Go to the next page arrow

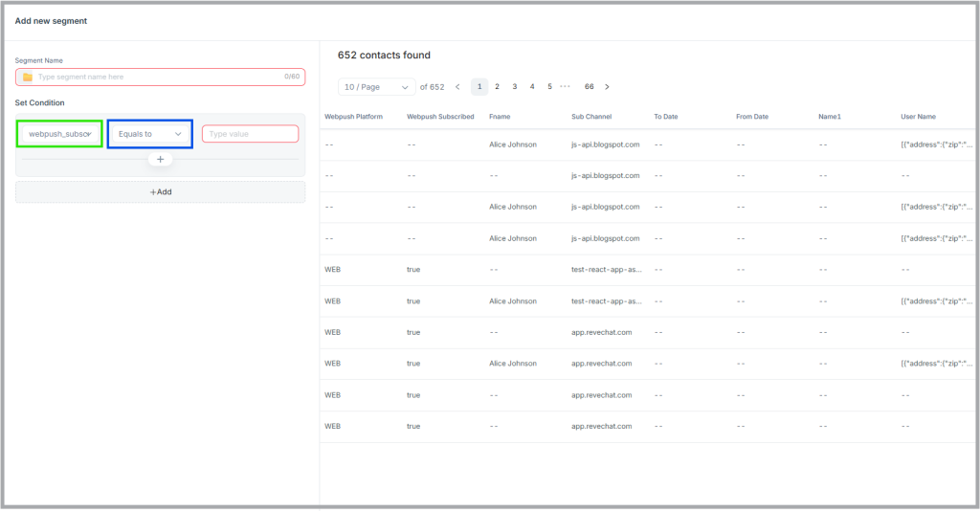click(607, 87)
